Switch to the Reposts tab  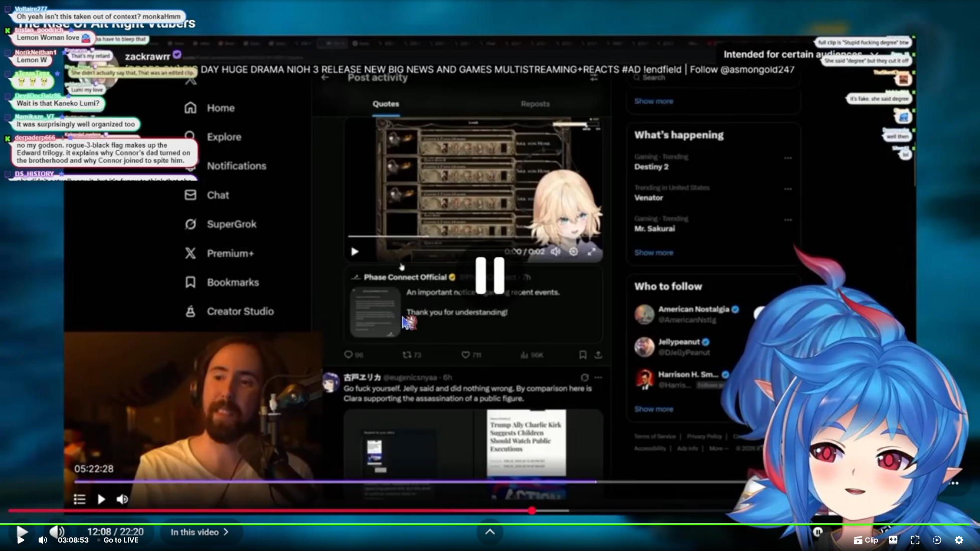click(x=535, y=104)
